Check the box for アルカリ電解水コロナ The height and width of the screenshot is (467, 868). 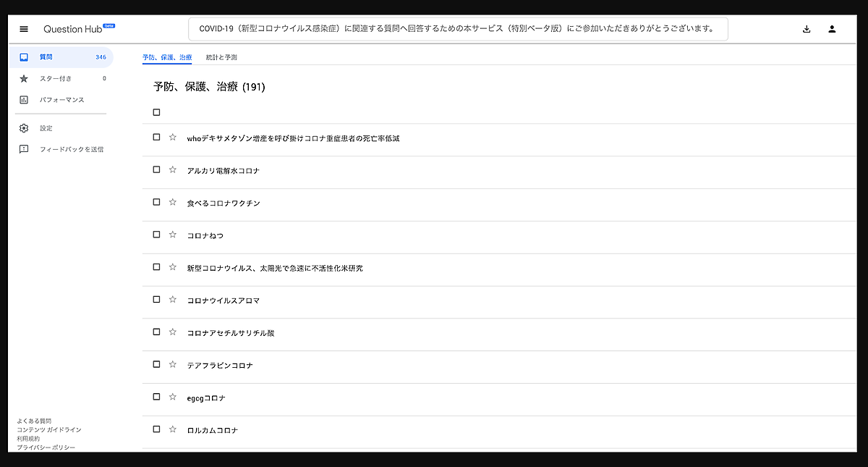[156, 169]
